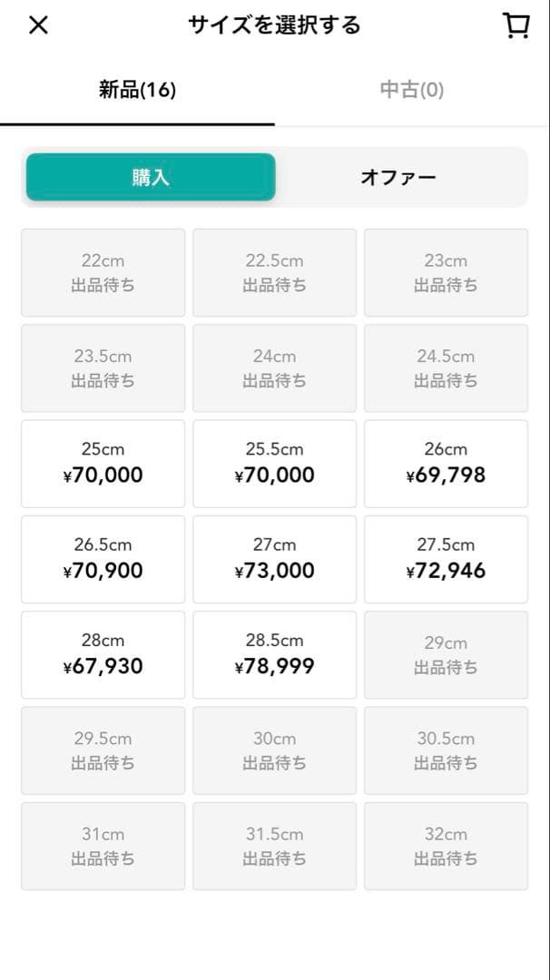This screenshot has height=980, width=550.
Task: Tap the 29cm 出品待ち cell
Action: point(446,653)
